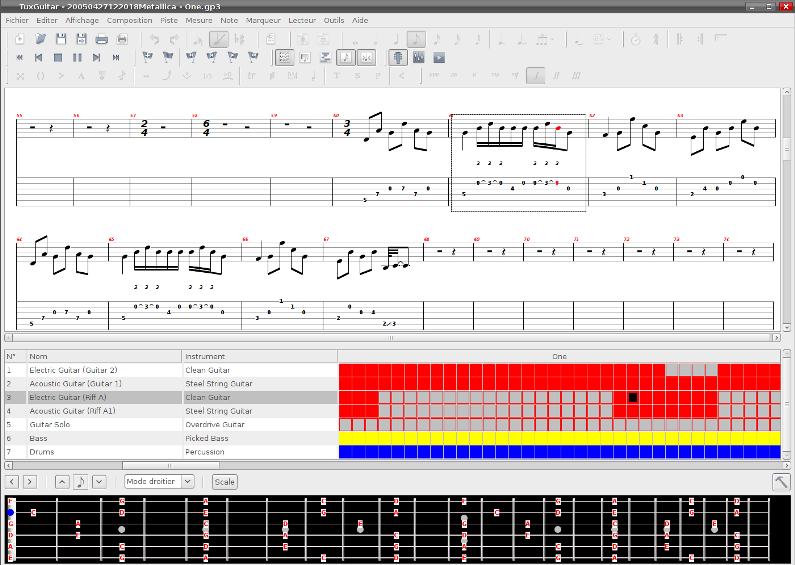
Task: Click the Scale button
Action: (x=224, y=482)
